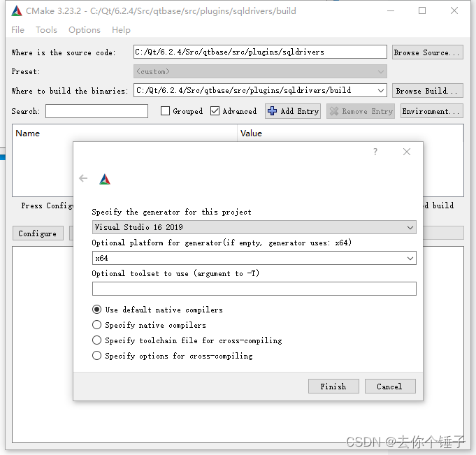
Task: Open the Help menu
Action: point(121,30)
